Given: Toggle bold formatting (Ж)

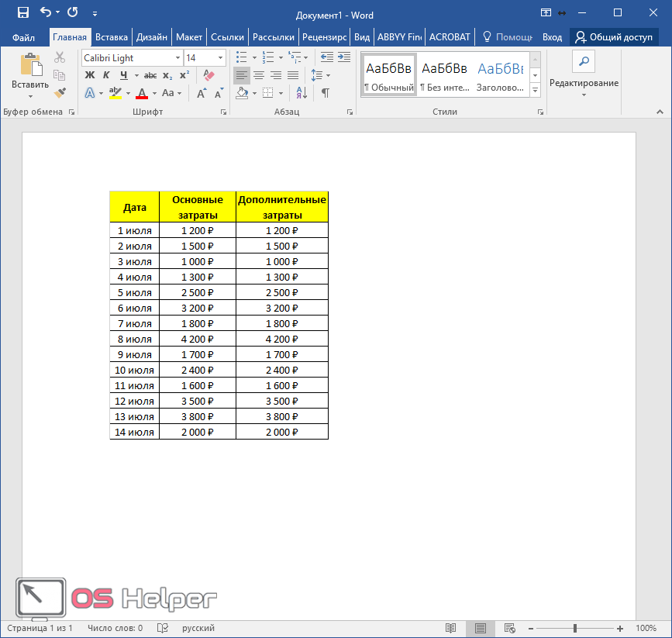Looking at the screenshot, I should point(89,75).
